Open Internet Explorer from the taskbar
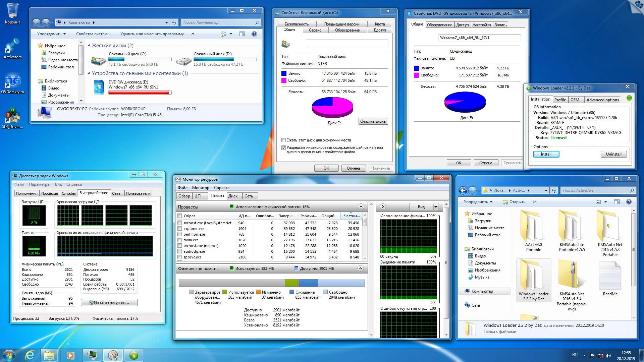The image size is (644, 362). 30,355
